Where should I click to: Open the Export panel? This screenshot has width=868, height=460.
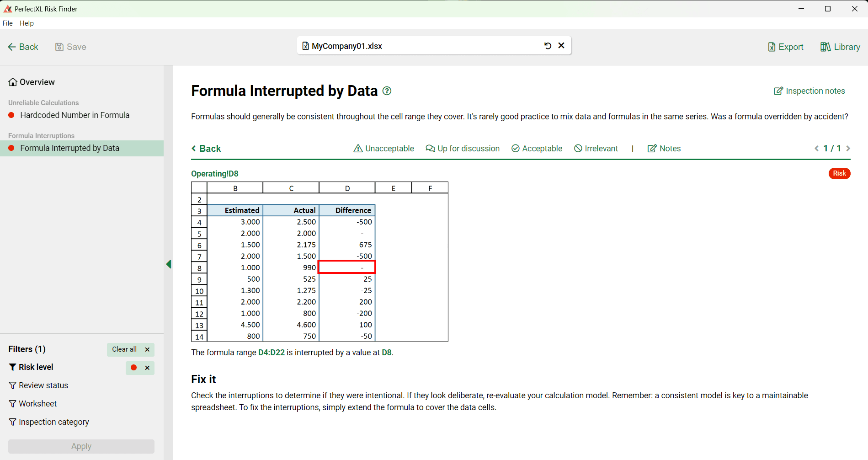(x=785, y=47)
